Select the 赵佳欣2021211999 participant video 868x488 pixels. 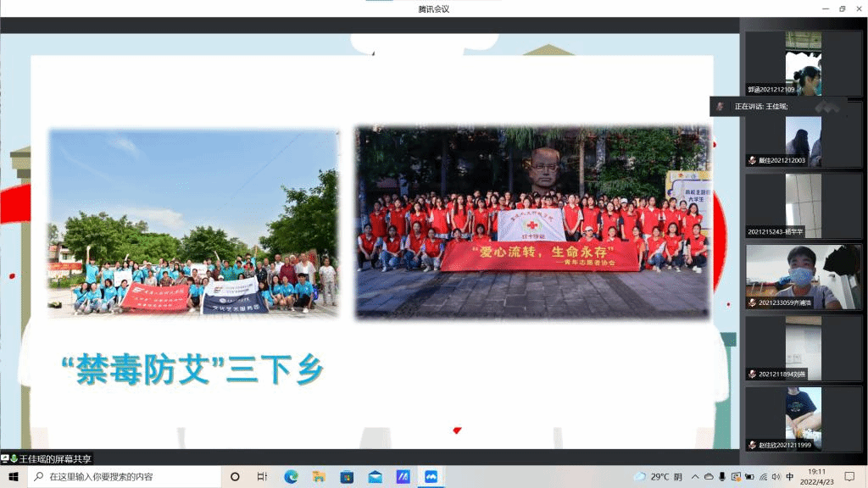[803, 419]
